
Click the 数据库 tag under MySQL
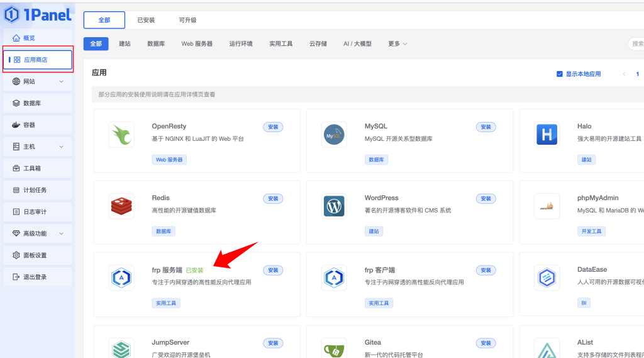[376, 160]
